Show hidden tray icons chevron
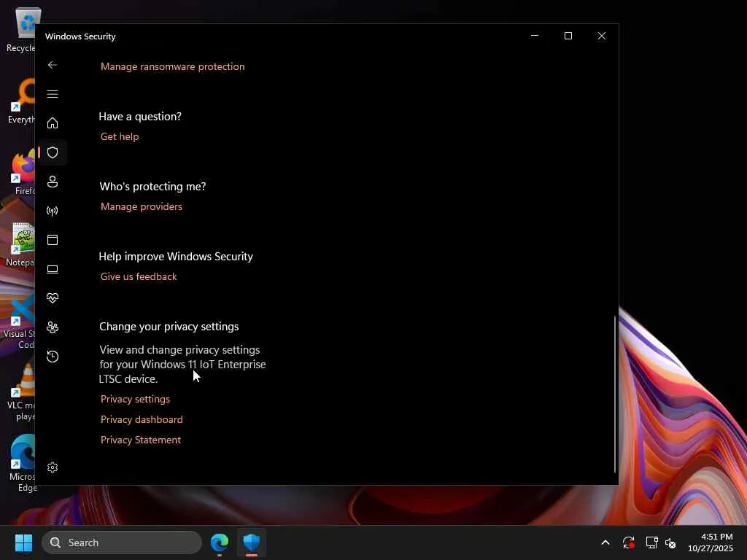 605,542
